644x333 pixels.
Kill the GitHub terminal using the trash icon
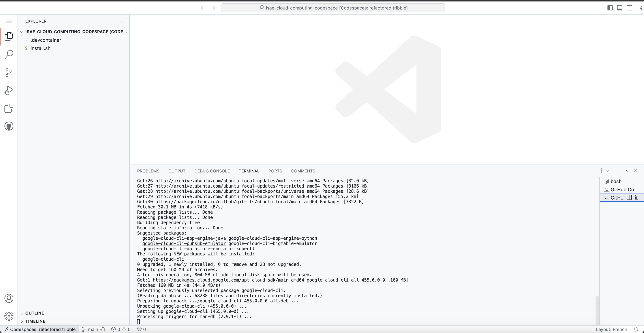tap(636, 197)
